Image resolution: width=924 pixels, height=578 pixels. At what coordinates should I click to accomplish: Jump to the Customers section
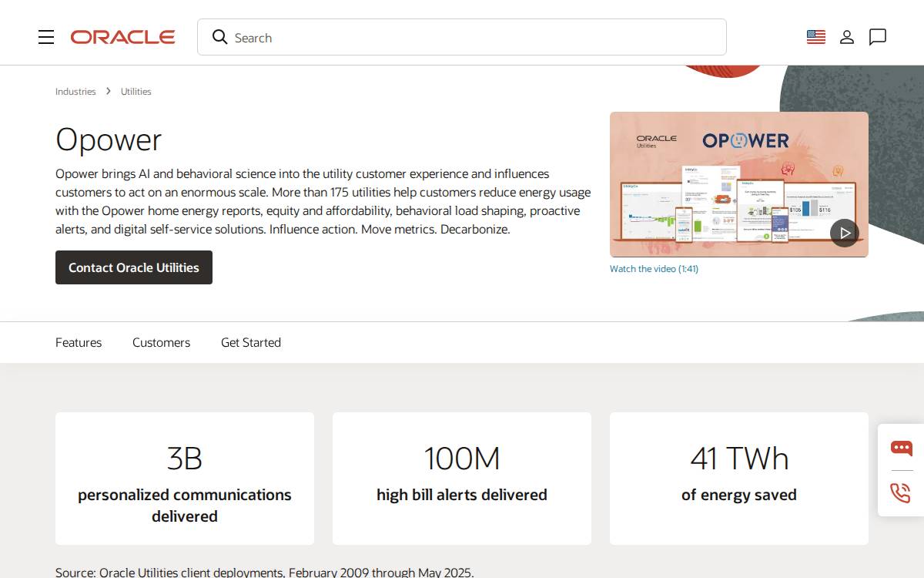(161, 342)
